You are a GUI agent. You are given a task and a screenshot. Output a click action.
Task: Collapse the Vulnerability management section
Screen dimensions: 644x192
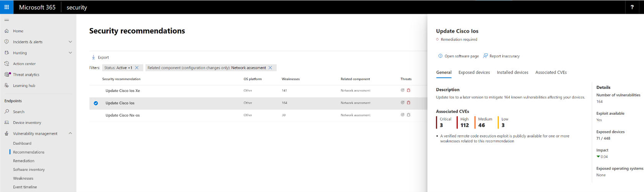[70, 134]
